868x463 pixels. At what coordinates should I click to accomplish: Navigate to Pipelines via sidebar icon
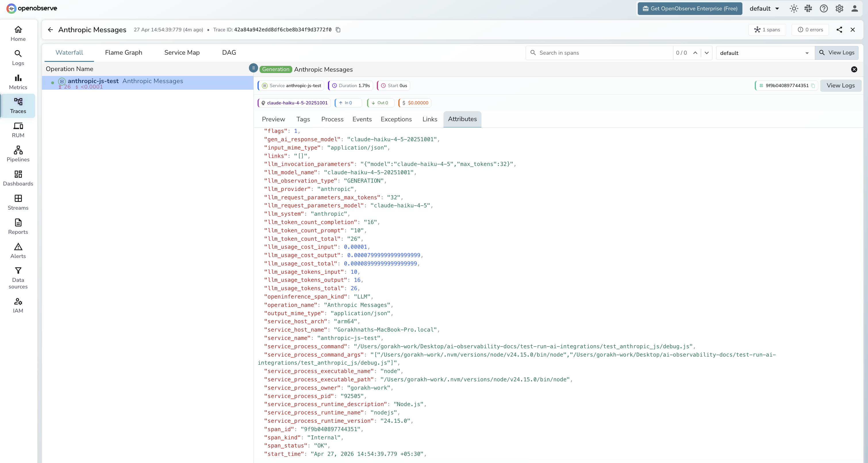18,154
